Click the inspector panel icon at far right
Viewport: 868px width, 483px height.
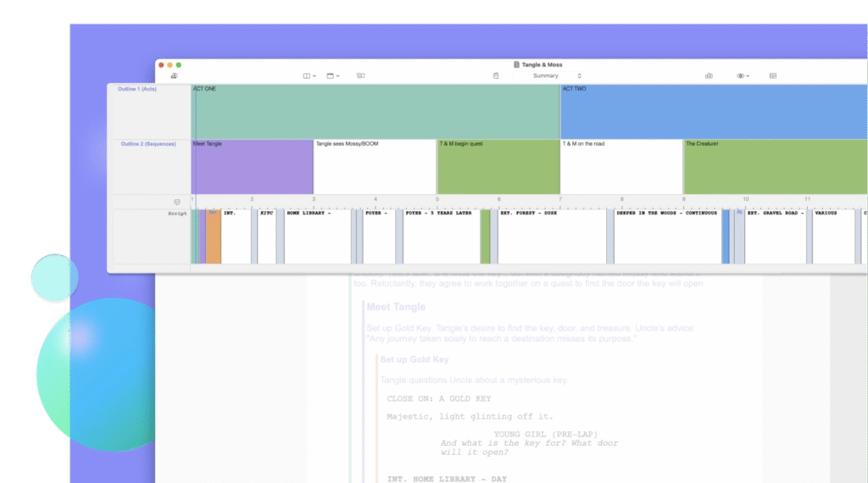click(773, 75)
